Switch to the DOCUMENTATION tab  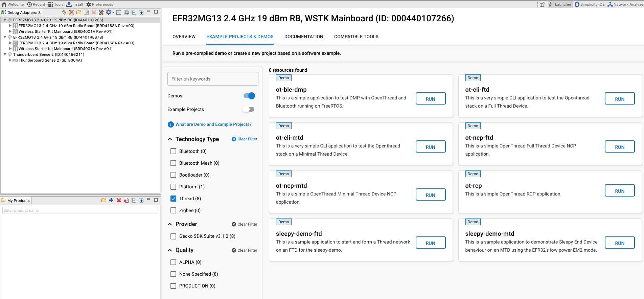pyautogui.click(x=303, y=37)
